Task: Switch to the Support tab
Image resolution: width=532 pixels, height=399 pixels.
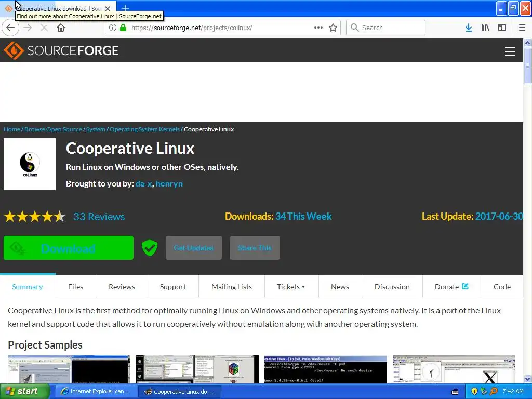Action: 173,287
